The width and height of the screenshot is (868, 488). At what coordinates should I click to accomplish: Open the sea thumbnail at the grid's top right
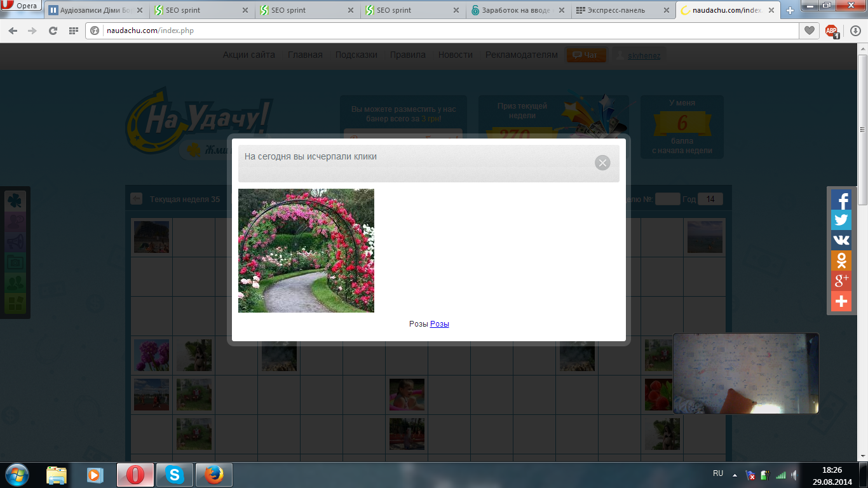click(705, 237)
